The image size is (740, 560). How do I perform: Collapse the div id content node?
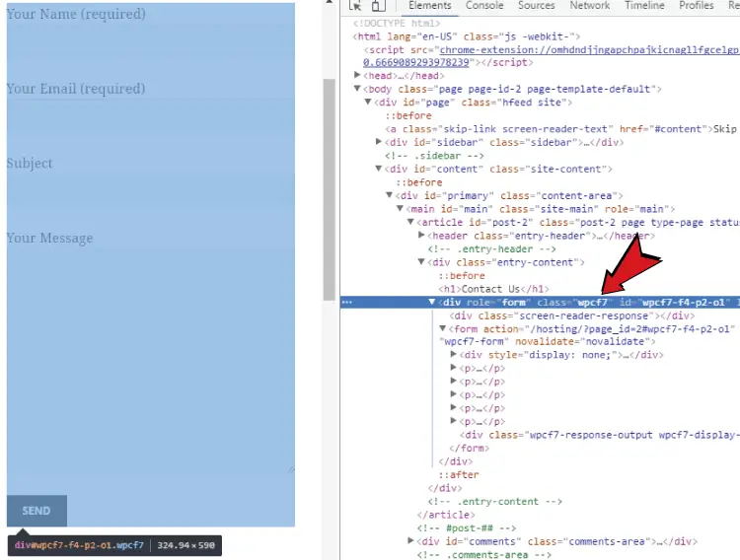(x=379, y=169)
